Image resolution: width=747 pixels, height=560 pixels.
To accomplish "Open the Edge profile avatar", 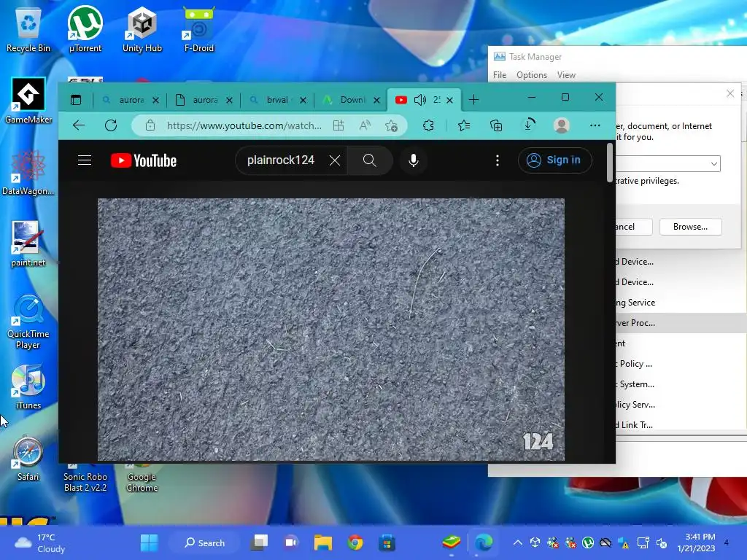I will pos(562,125).
